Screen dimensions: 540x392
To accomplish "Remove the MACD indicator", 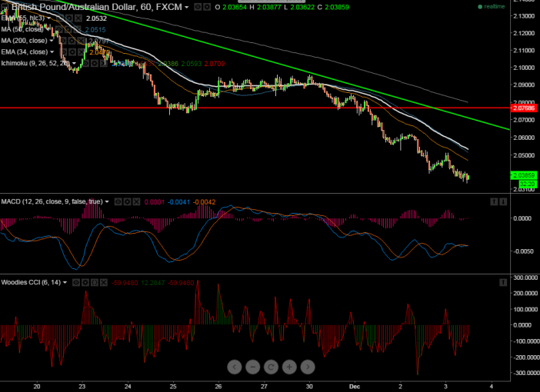I will tap(136, 201).
